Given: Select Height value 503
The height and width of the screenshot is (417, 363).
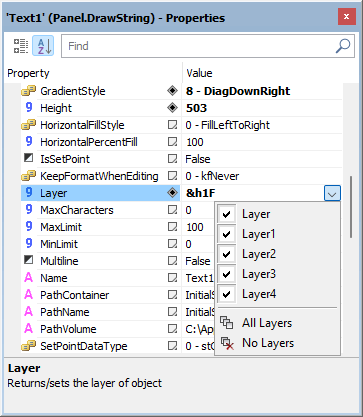Looking at the screenshot, I should (197, 108).
